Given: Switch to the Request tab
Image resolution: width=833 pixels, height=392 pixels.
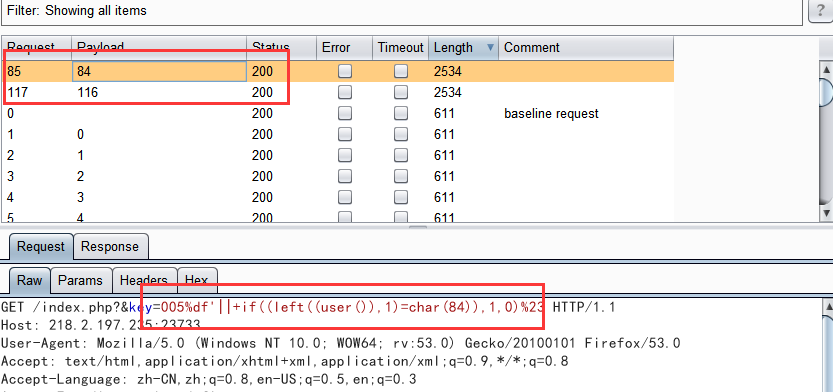Looking at the screenshot, I should pos(41,247).
